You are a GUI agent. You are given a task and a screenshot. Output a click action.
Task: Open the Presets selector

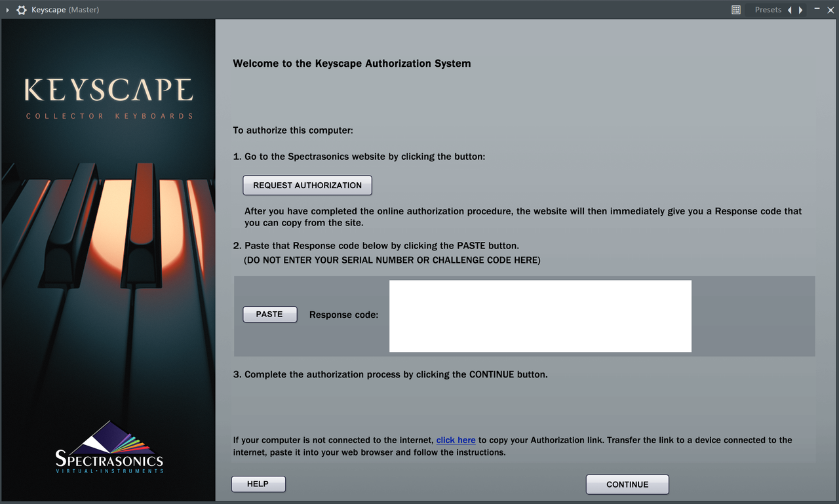(768, 10)
